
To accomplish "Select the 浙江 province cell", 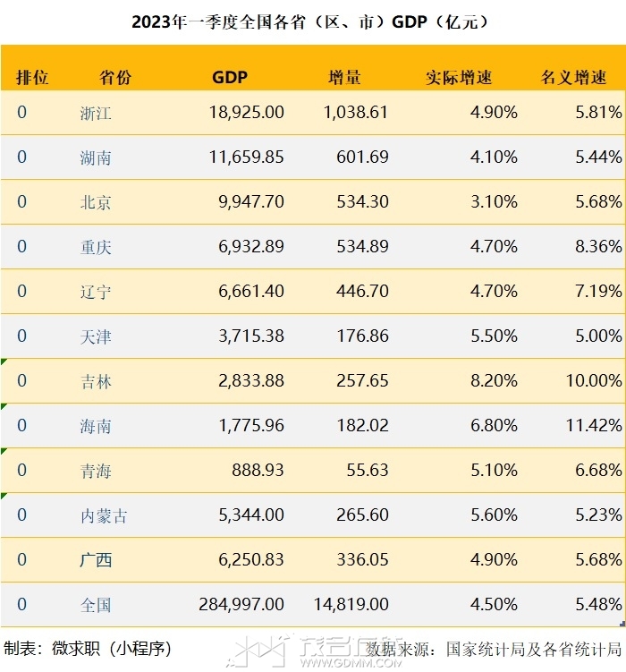I will [96, 113].
